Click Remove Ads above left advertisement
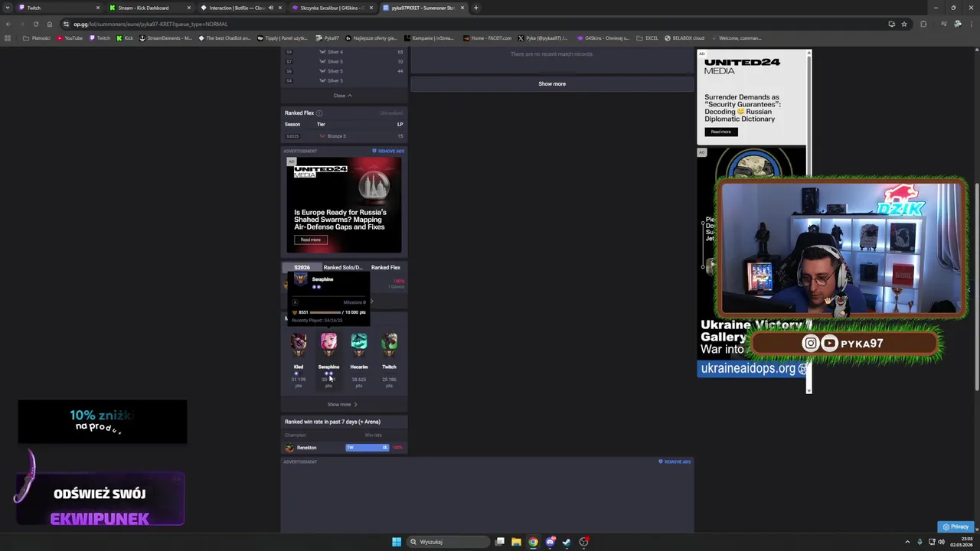Screen dimensions: 980x551 point(388,152)
